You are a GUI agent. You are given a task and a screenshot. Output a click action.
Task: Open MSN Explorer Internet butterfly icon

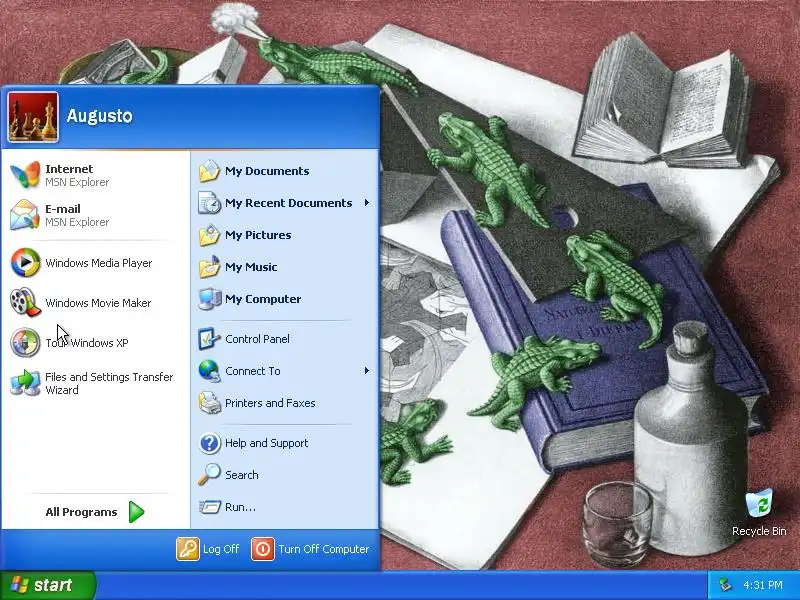point(24,174)
